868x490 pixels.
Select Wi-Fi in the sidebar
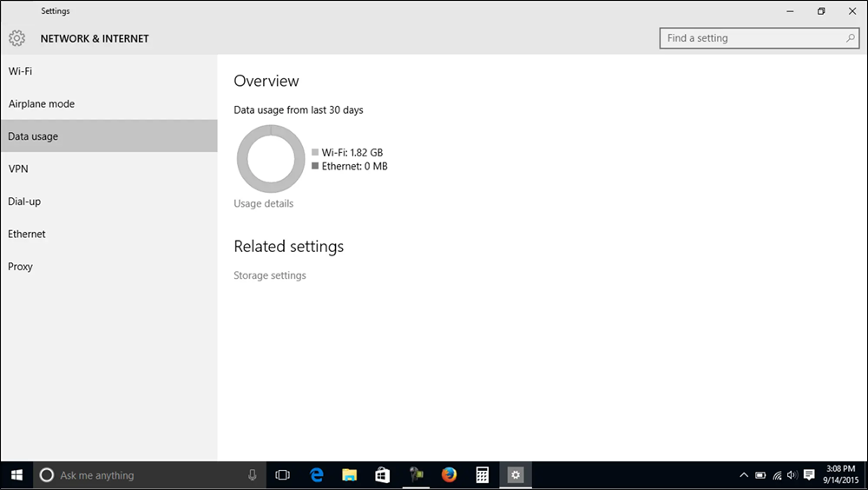21,71
